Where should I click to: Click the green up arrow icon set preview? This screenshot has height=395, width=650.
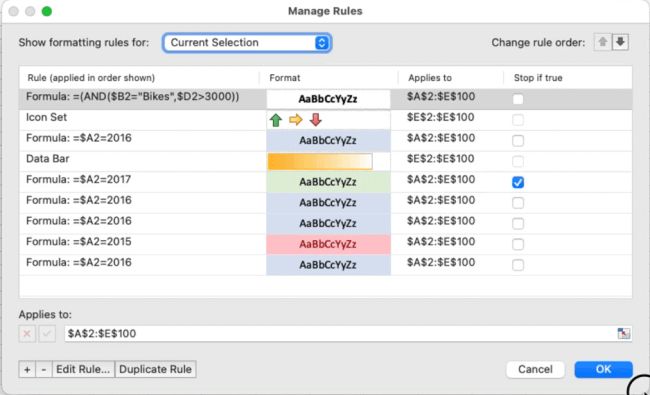(x=276, y=120)
